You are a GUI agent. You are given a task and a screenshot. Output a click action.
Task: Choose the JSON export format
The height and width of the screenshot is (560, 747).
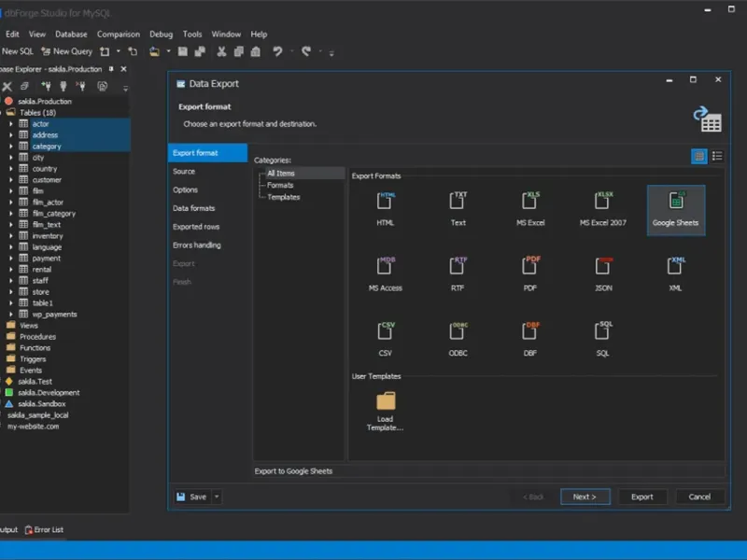click(603, 266)
